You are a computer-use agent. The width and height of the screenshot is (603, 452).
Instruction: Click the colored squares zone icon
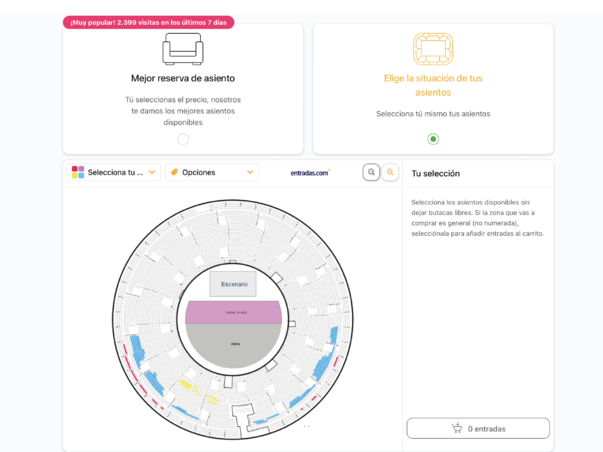pyautogui.click(x=78, y=172)
